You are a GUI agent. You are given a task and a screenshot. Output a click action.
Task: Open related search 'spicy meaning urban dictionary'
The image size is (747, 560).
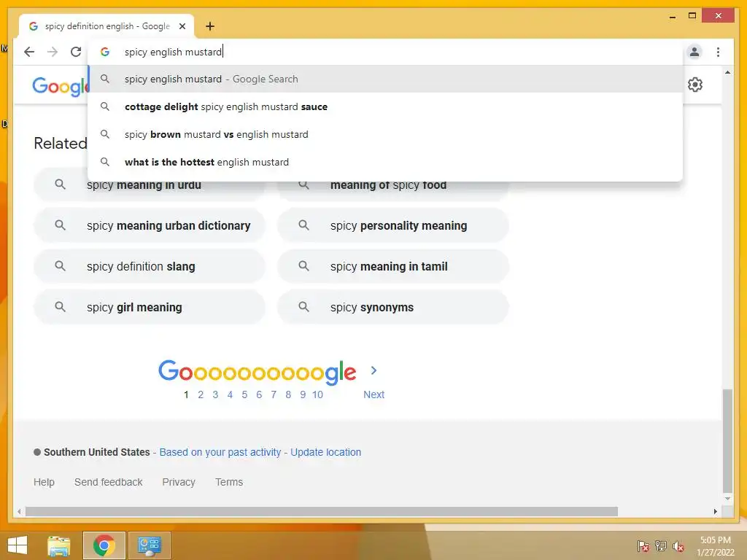[149, 225]
